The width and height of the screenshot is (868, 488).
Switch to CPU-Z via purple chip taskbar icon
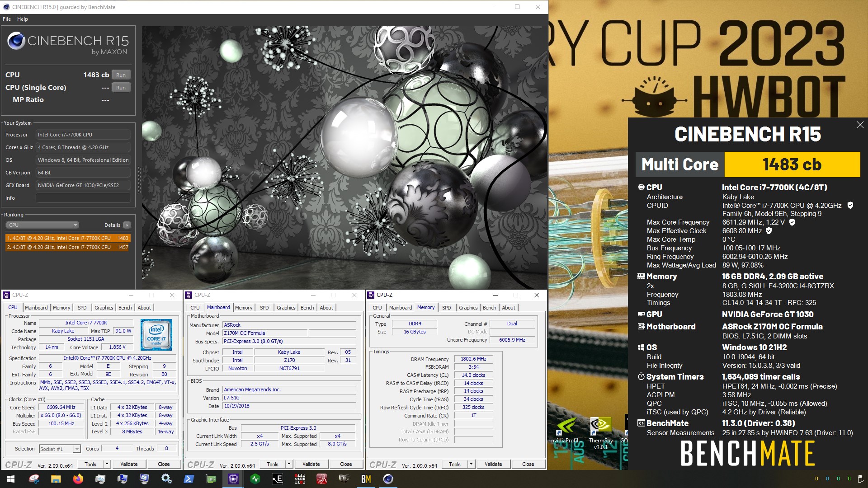coord(233,479)
